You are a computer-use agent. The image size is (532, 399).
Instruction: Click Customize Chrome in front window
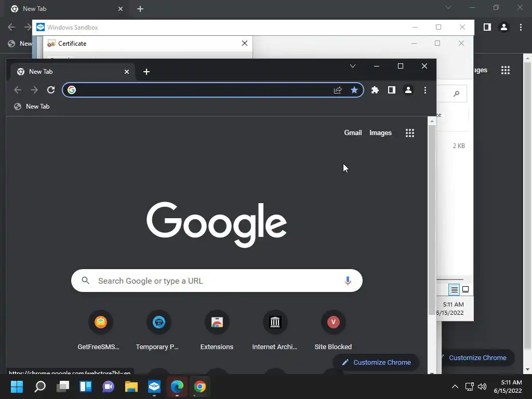tap(376, 362)
